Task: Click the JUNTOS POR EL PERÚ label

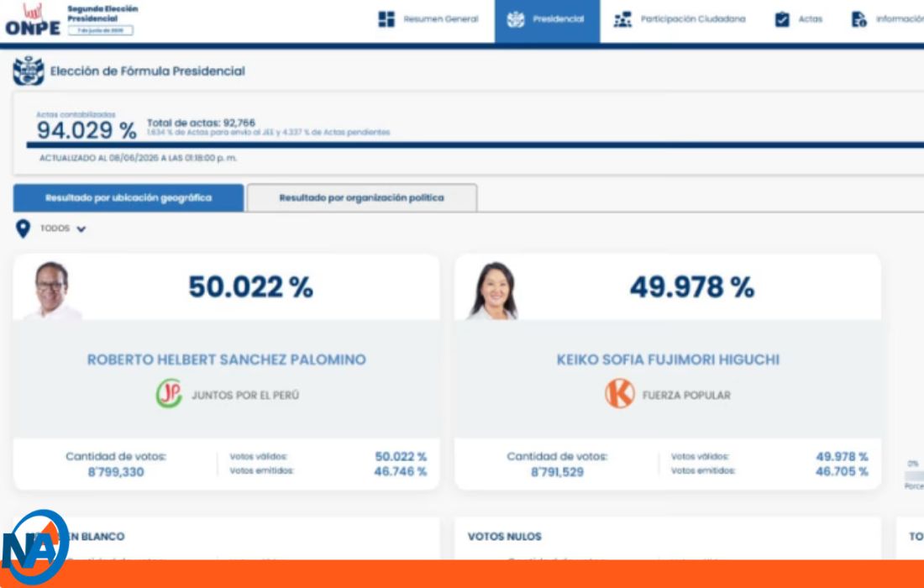Action: pos(245,396)
